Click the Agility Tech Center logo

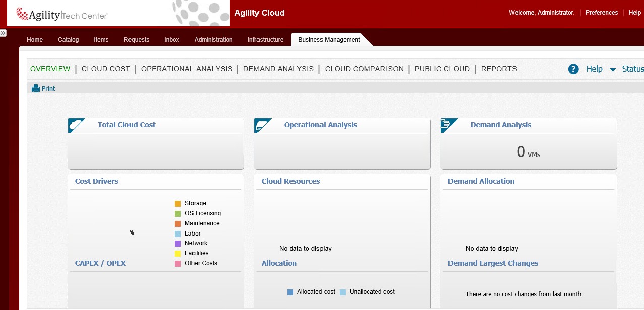62,15
